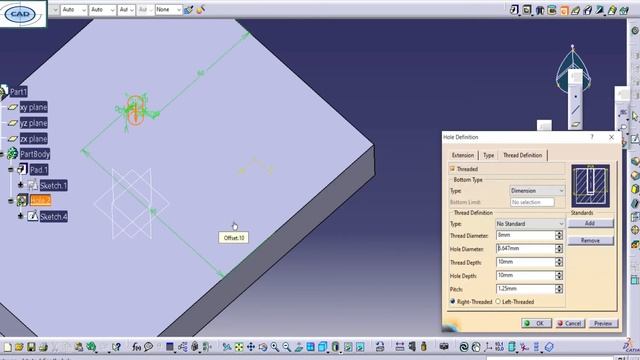
Task: Select the Left-Threaded radio button
Action: [498, 302]
